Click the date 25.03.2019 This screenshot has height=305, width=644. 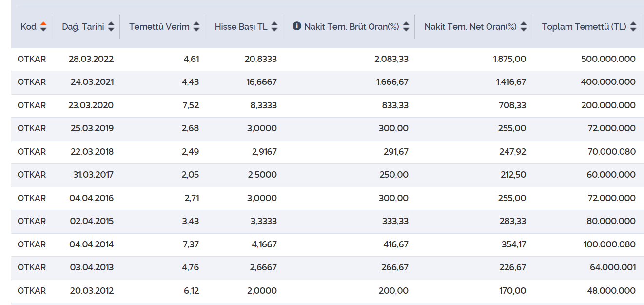point(92,128)
